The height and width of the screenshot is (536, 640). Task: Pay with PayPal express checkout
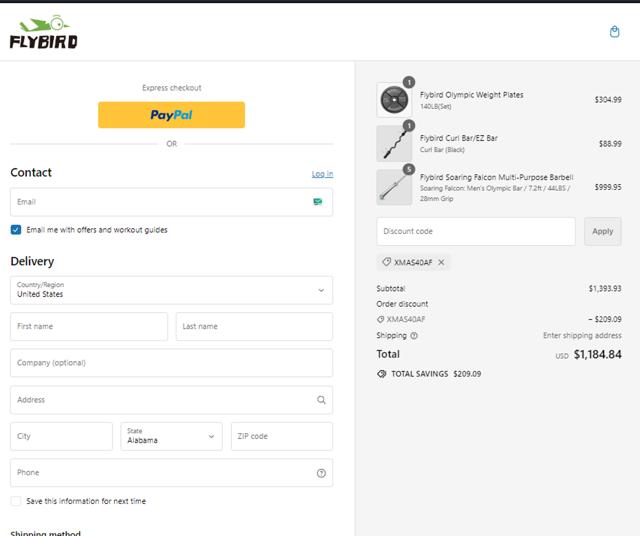171,115
